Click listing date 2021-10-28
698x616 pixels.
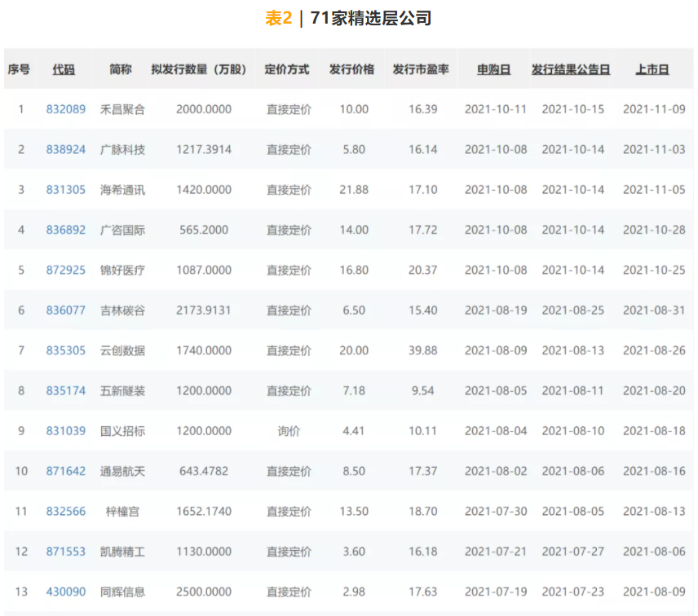tap(654, 230)
